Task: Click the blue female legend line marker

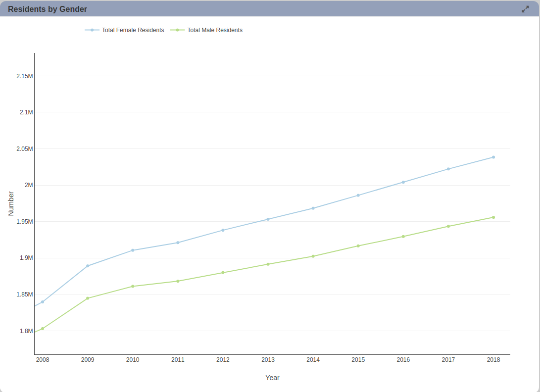Action: click(x=92, y=30)
